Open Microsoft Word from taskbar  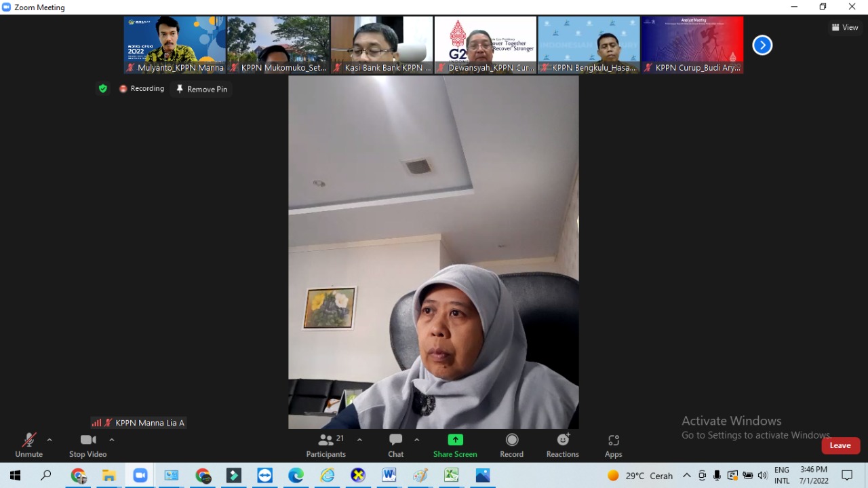click(x=389, y=475)
